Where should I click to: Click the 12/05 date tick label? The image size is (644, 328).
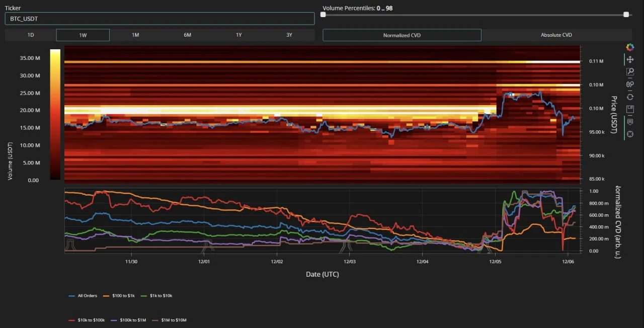coord(495,262)
